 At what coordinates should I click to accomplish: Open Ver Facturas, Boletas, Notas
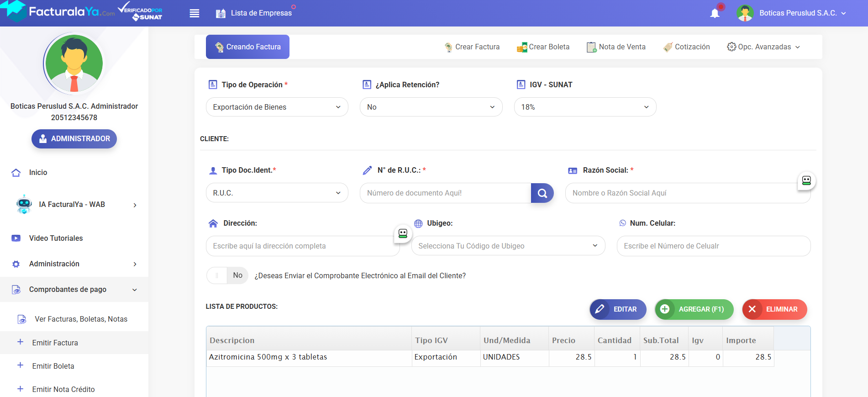pos(81,319)
